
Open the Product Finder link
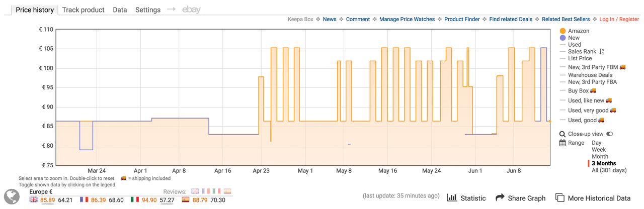462,19
